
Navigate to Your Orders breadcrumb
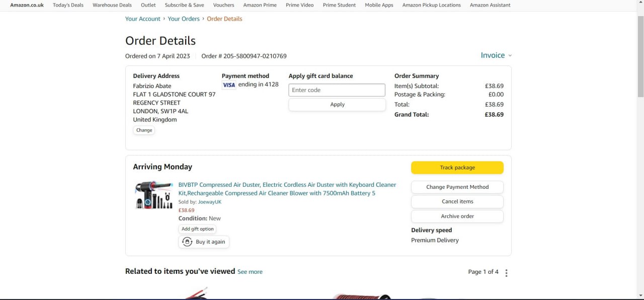click(184, 19)
